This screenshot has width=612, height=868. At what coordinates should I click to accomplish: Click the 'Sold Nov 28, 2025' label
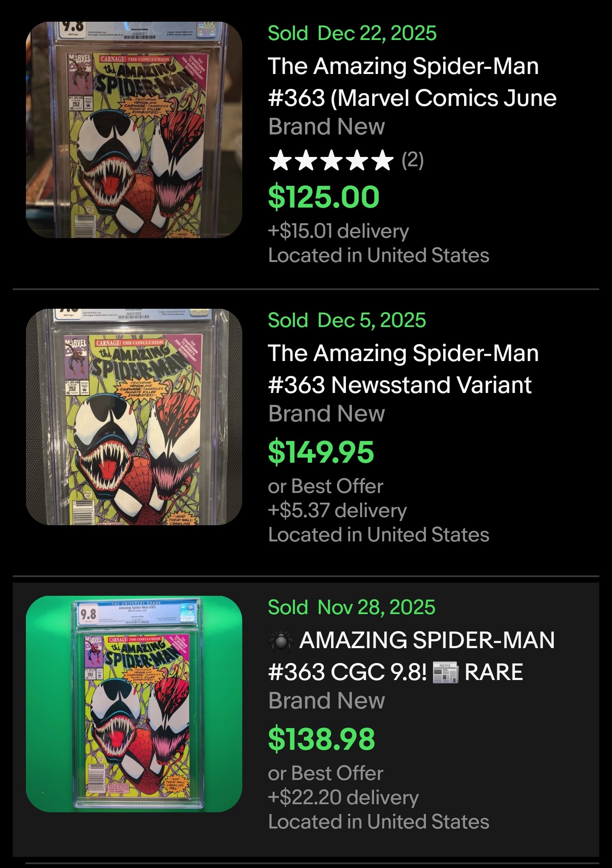pyautogui.click(x=351, y=607)
